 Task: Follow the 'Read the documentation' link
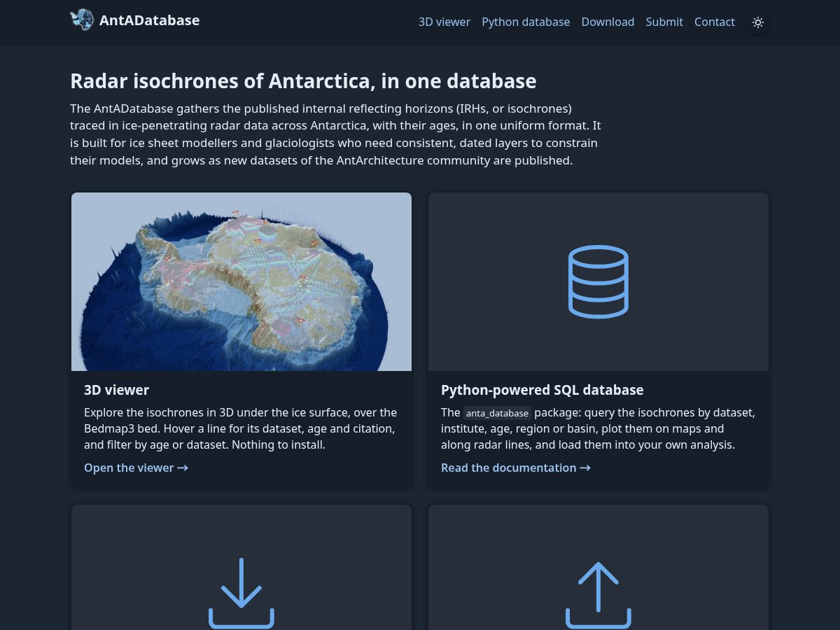516,468
